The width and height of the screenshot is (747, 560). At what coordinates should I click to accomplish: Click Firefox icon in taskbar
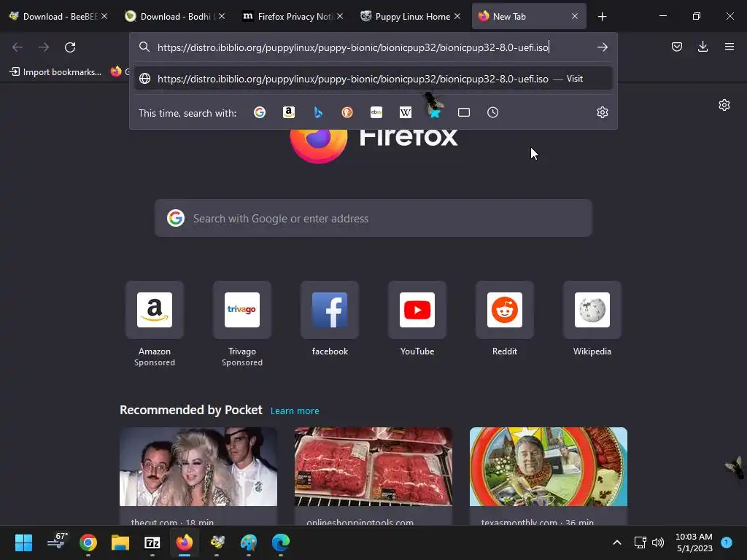point(185,542)
